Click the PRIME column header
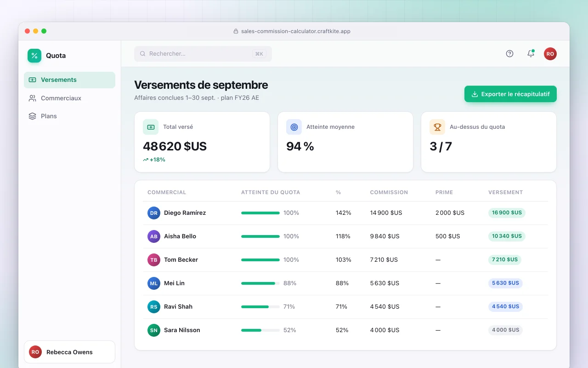Image resolution: width=588 pixels, height=368 pixels. 444,192
